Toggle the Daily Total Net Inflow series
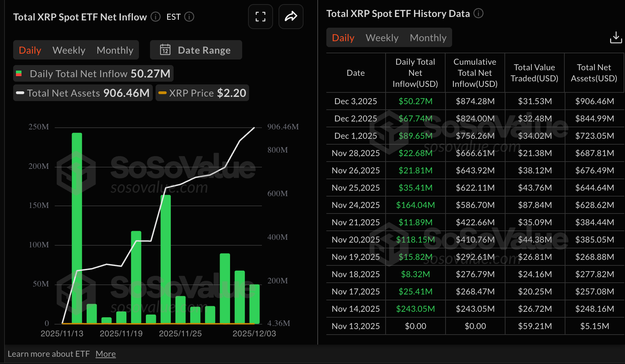The image size is (625, 364). (x=93, y=73)
